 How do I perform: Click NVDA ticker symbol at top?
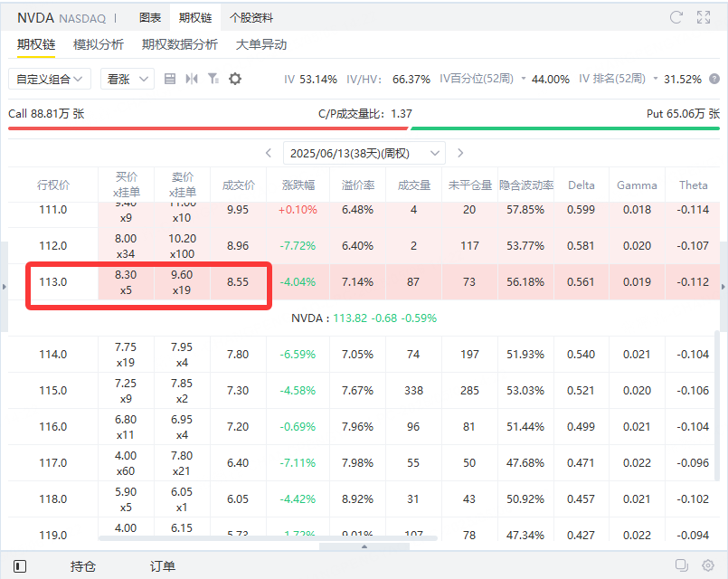click(36, 18)
